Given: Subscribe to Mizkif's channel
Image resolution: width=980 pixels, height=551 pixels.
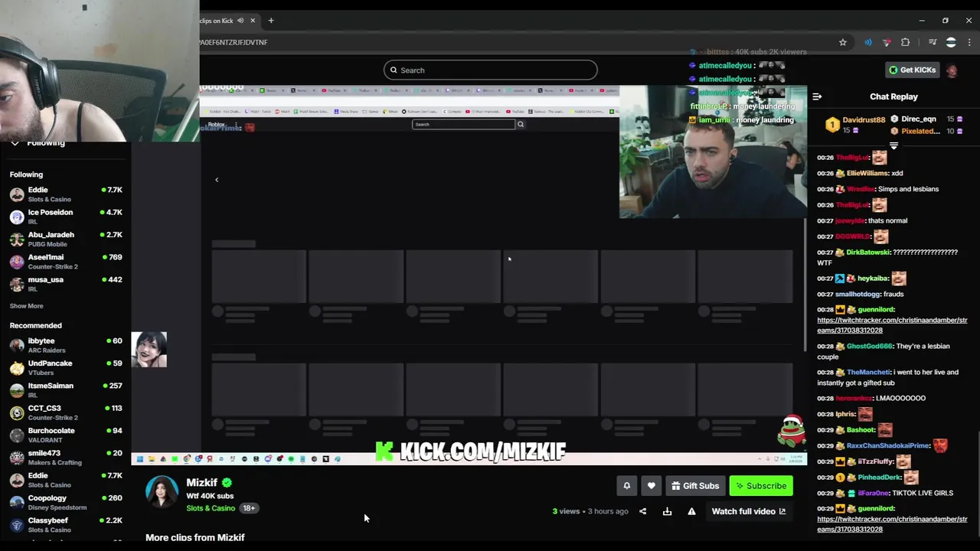Looking at the screenshot, I should click(761, 486).
